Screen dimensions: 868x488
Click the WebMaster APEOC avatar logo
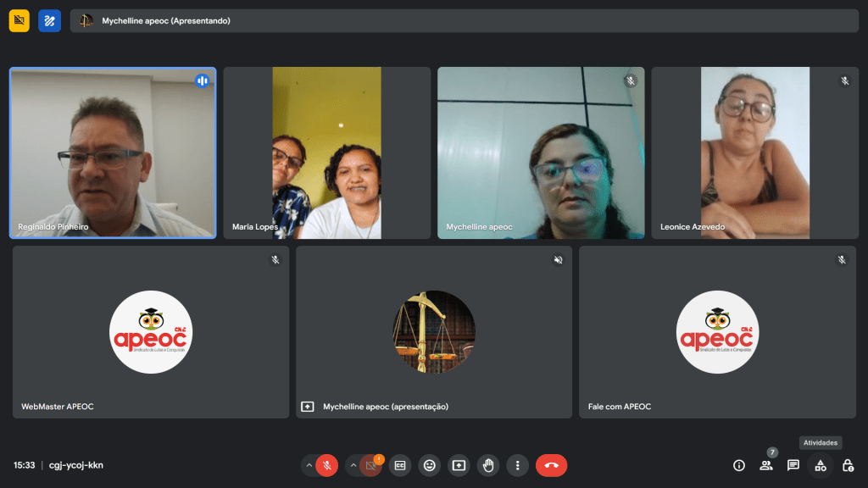(x=151, y=332)
